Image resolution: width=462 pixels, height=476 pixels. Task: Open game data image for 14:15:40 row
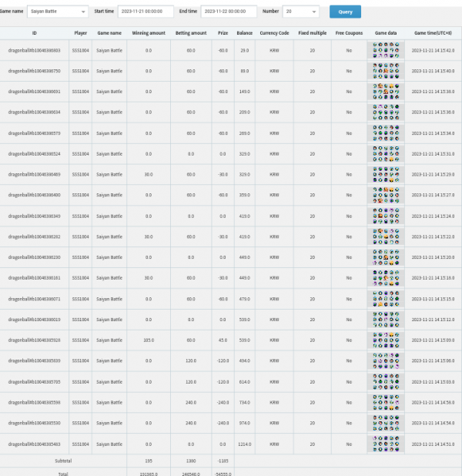pyautogui.click(x=386, y=71)
